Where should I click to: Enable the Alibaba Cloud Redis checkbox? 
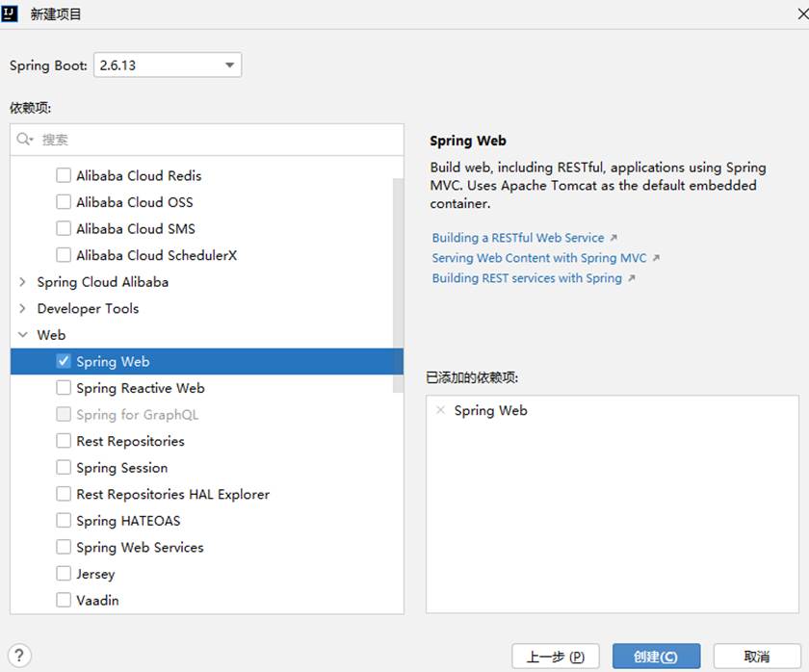click(x=64, y=175)
